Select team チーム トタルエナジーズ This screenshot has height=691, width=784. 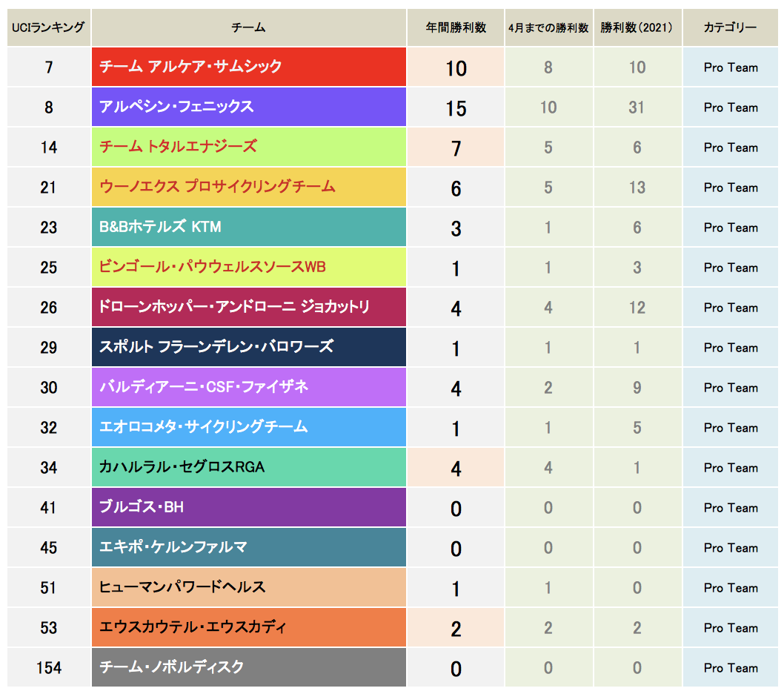click(x=248, y=147)
